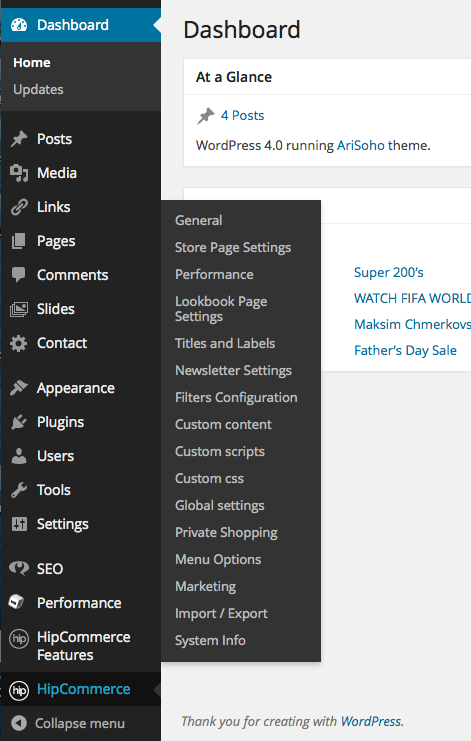Open the SEO menu
Image resolution: width=471 pixels, height=741 pixels.
(x=80, y=569)
